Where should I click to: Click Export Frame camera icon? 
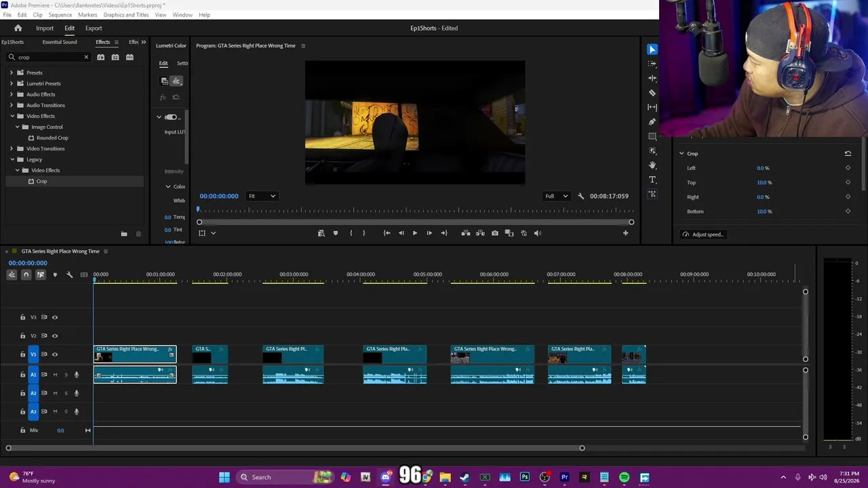495,233
